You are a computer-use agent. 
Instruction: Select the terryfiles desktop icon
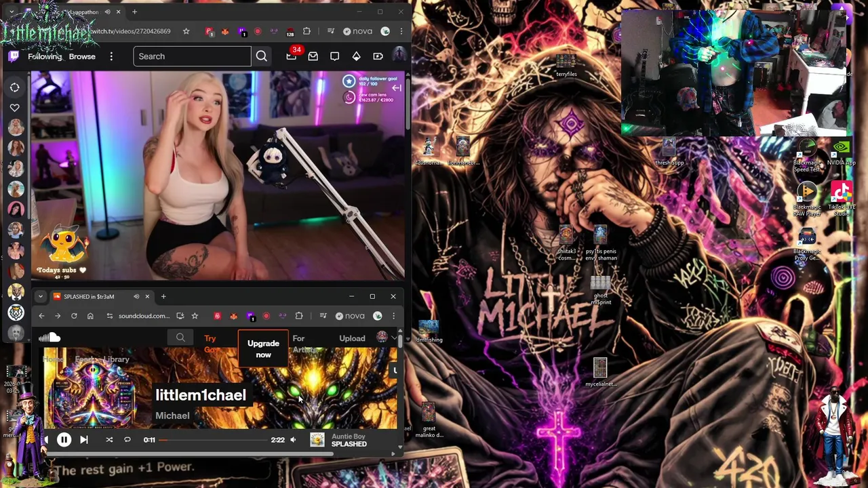566,66
